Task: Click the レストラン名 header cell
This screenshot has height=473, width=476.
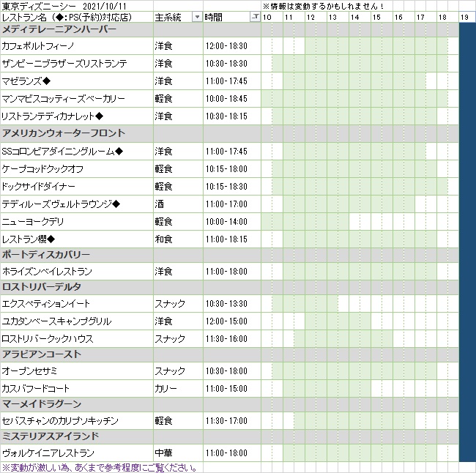Action: point(77,17)
